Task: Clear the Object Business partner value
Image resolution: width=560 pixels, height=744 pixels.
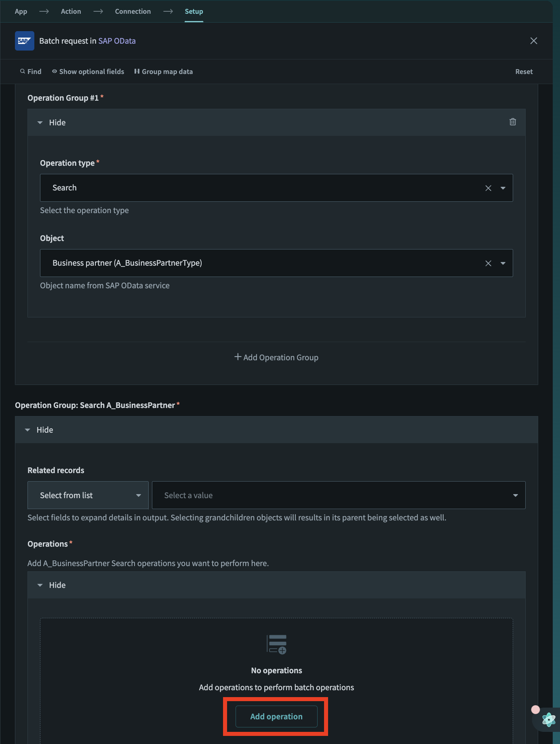Action: [x=488, y=263]
